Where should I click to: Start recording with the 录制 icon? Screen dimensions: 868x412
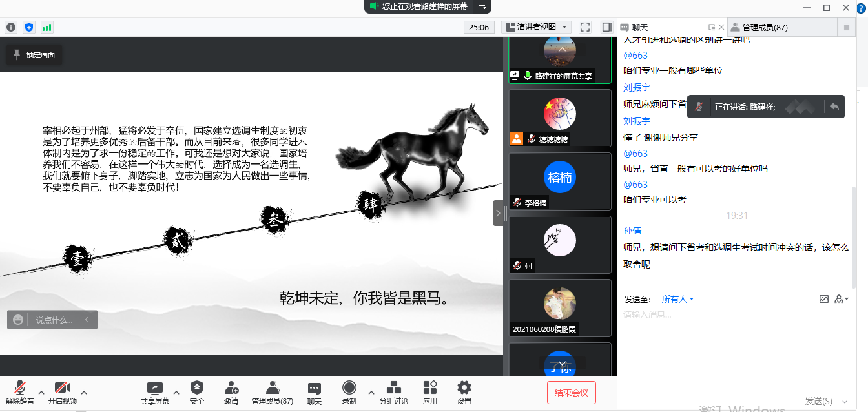click(x=349, y=391)
